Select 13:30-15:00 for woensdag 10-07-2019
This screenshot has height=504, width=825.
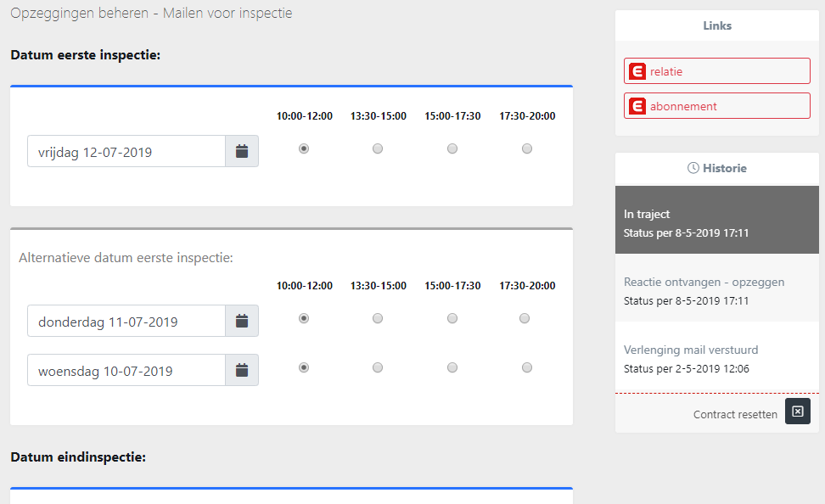pos(378,367)
